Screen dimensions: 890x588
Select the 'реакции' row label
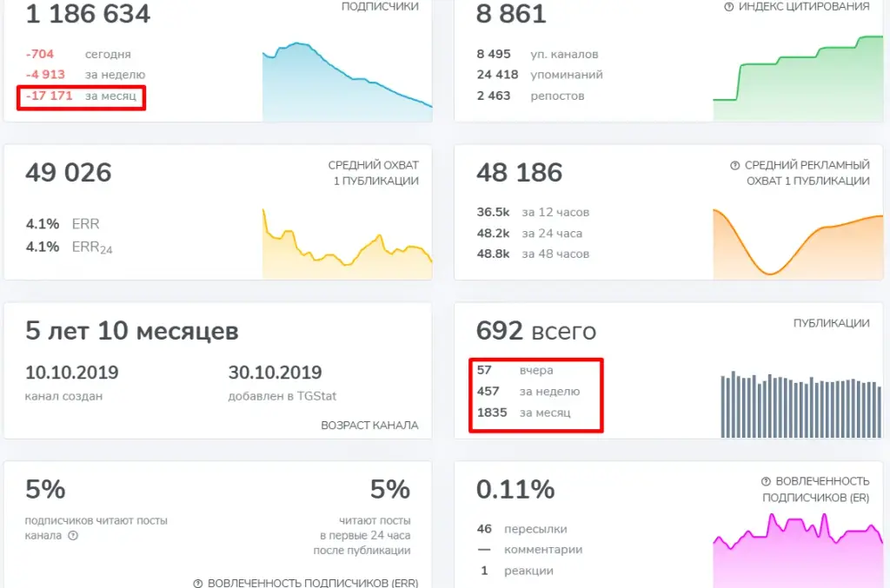click(528, 571)
